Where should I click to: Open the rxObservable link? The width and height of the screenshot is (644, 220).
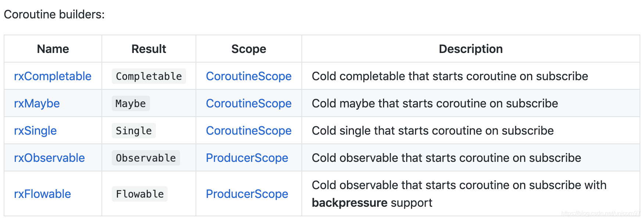49,158
